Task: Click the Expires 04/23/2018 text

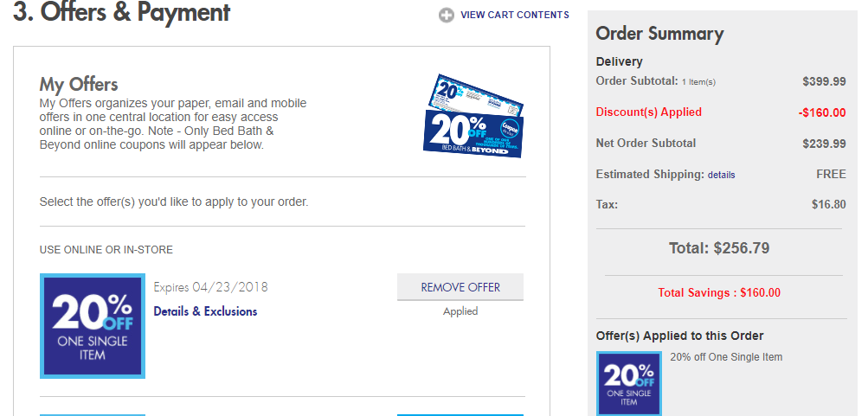Action: coord(210,287)
